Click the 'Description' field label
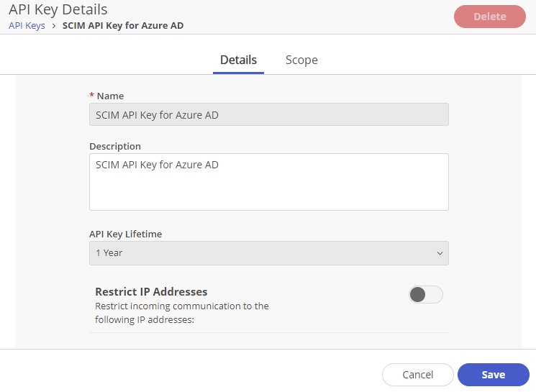Screen dimensions: 536x392 tap(115, 146)
